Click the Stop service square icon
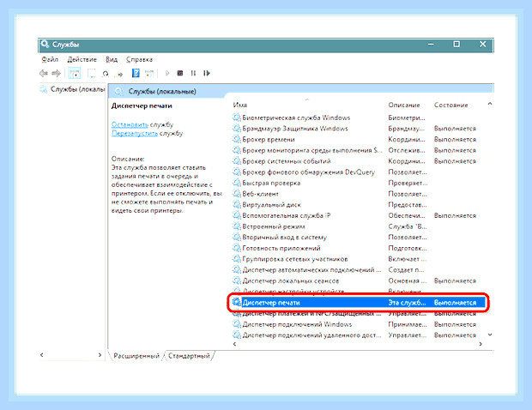Viewport: 532px width, 410px height. click(x=180, y=73)
